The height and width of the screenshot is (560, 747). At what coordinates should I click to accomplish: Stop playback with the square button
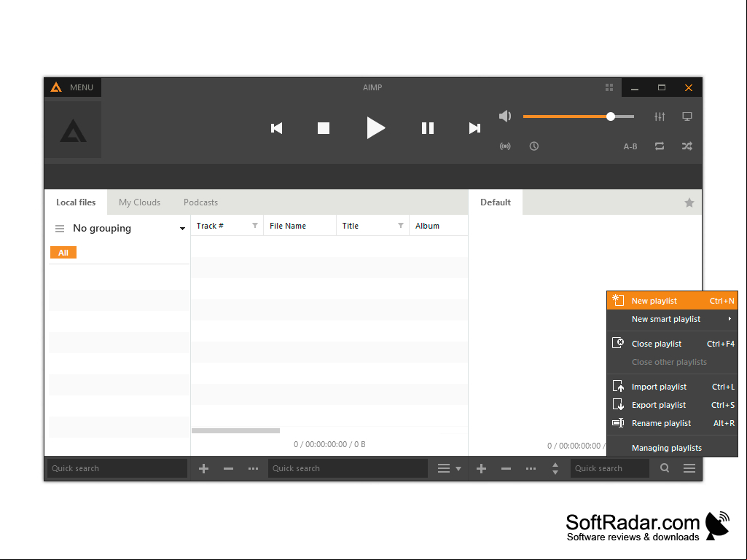[324, 128]
